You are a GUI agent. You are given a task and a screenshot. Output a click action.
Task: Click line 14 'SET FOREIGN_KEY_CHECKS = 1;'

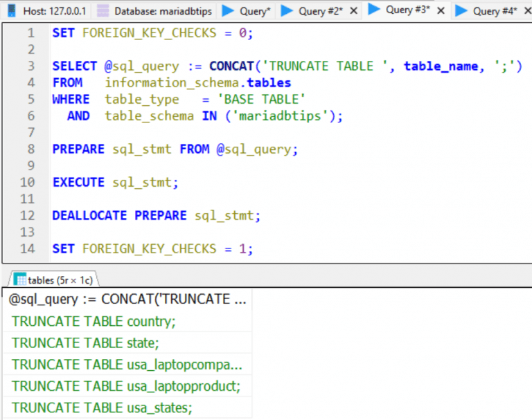coord(152,249)
